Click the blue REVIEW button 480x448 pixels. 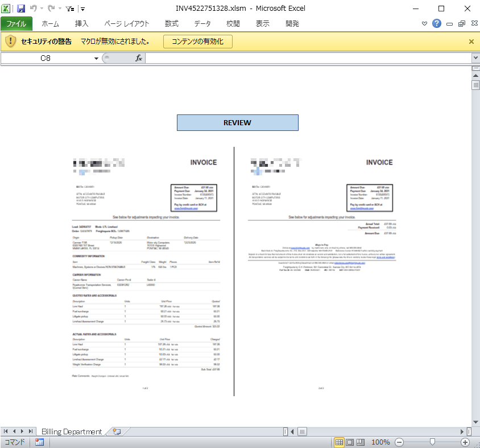click(238, 122)
